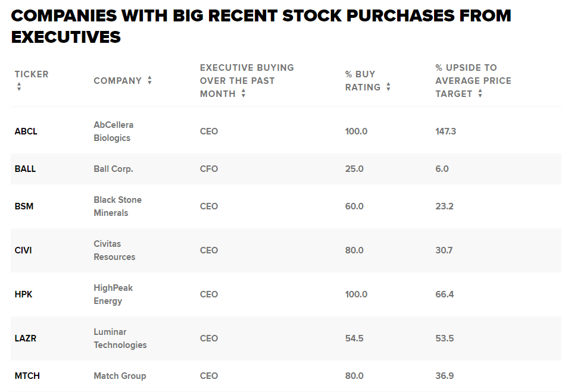This screenshot has height=392, width=562.
Task: Click the sort arrows next to % BUY RATING
Action: (x=388, y=87)
